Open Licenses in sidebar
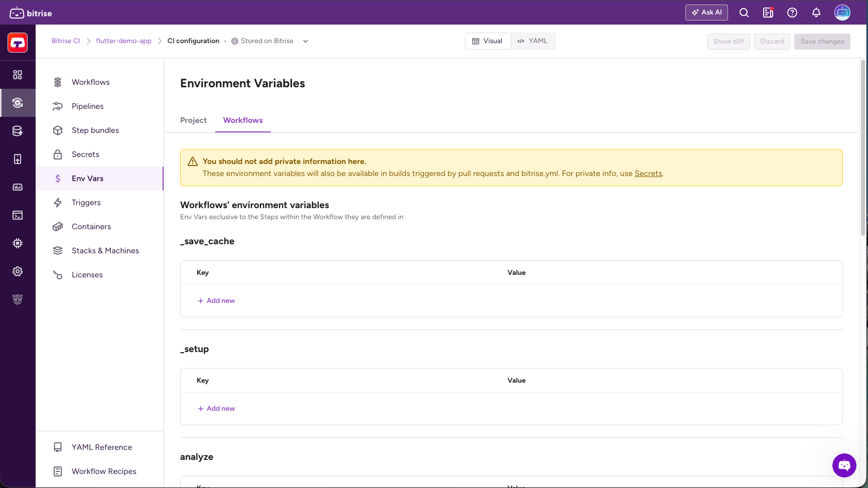Screen dimensions: 868x488 [100, 275]
